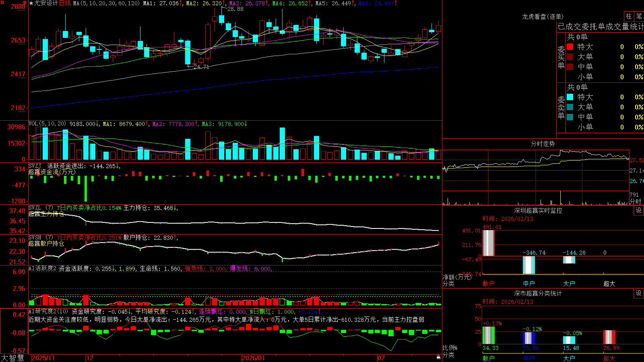Select the AI研究度2(10) indicator label
644x362 pixels.
[x=48, y=311]
